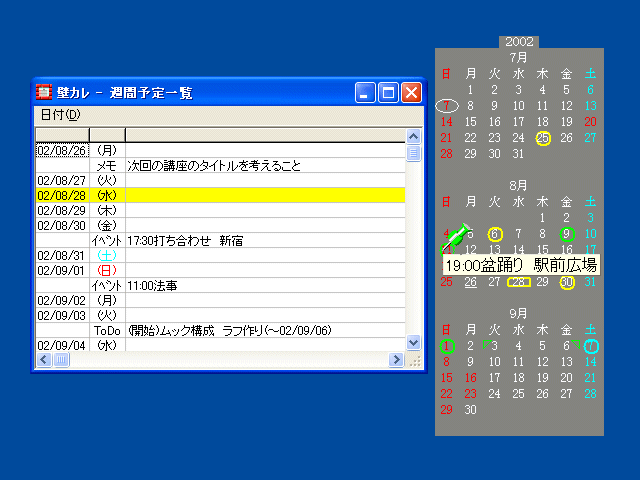
Task: Click green-circled September 1 date
Action: 446,346
